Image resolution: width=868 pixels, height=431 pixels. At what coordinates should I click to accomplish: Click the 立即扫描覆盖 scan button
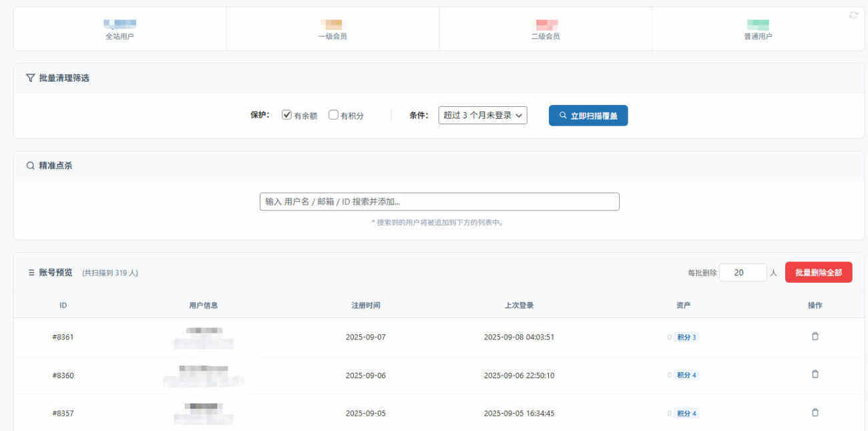588,115
